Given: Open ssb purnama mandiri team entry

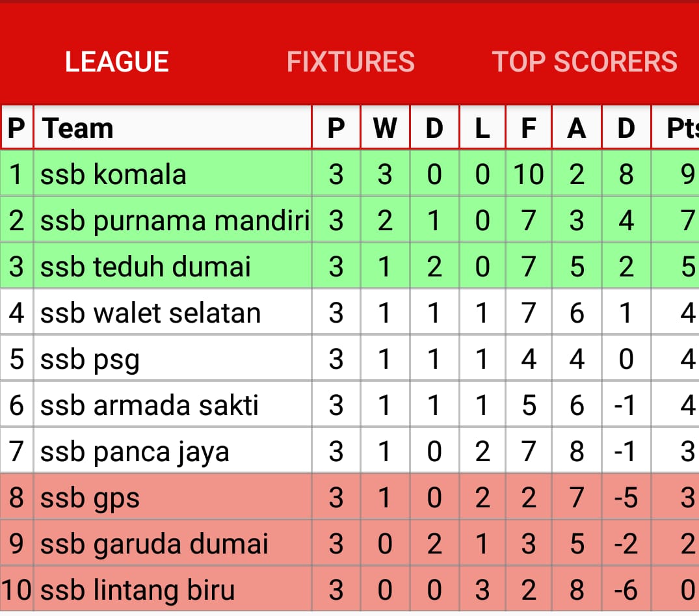Looking at the screenshot, I should [x=174, y=221].
